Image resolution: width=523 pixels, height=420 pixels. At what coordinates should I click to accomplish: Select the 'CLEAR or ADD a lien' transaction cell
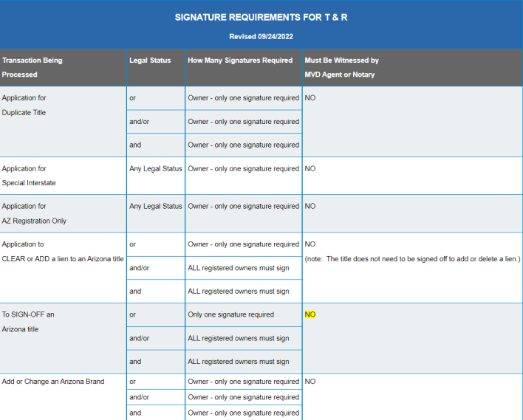click(x=63, y=268)
